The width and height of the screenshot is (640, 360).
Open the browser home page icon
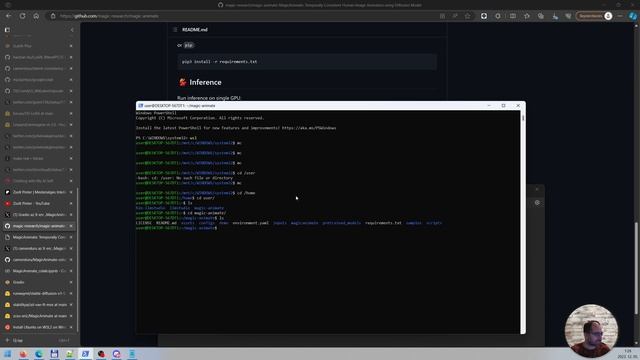[36, 16]
